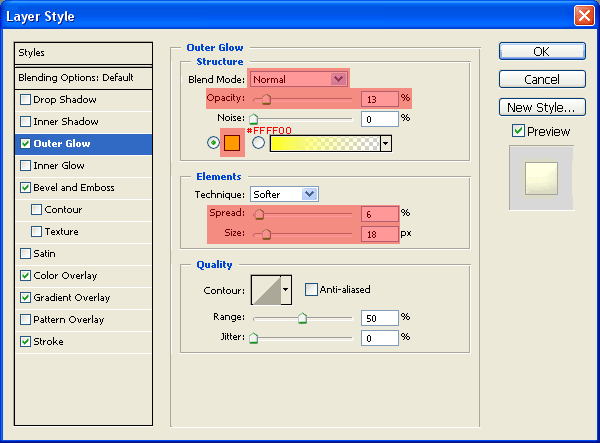
Task: Open the Inner Glow settings label
Action: [x=59, y=166]
